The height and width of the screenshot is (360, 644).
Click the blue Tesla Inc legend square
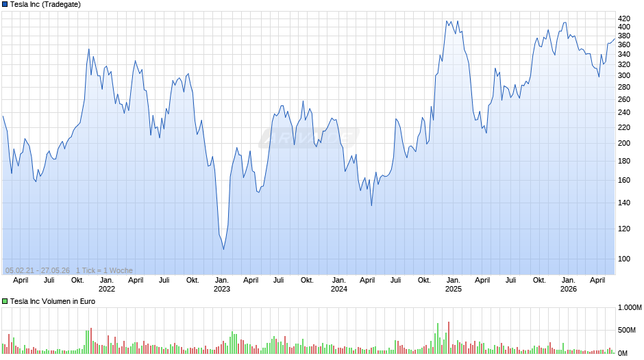tap(5, 5)
